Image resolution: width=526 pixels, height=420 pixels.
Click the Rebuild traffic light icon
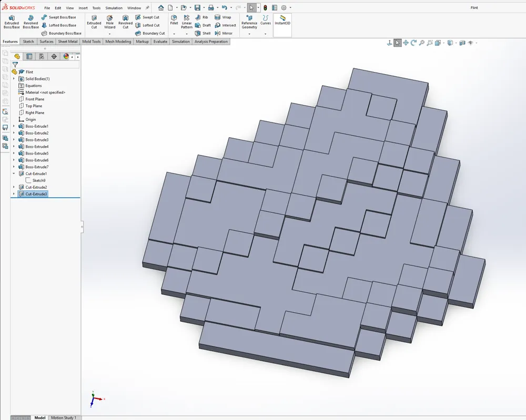[x=265, y=8]
